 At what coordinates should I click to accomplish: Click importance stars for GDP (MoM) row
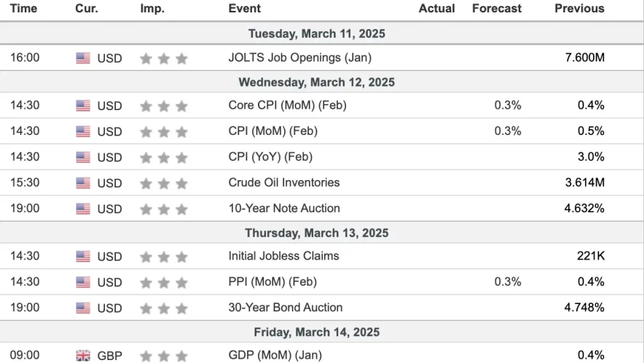(x=163, y=356)
